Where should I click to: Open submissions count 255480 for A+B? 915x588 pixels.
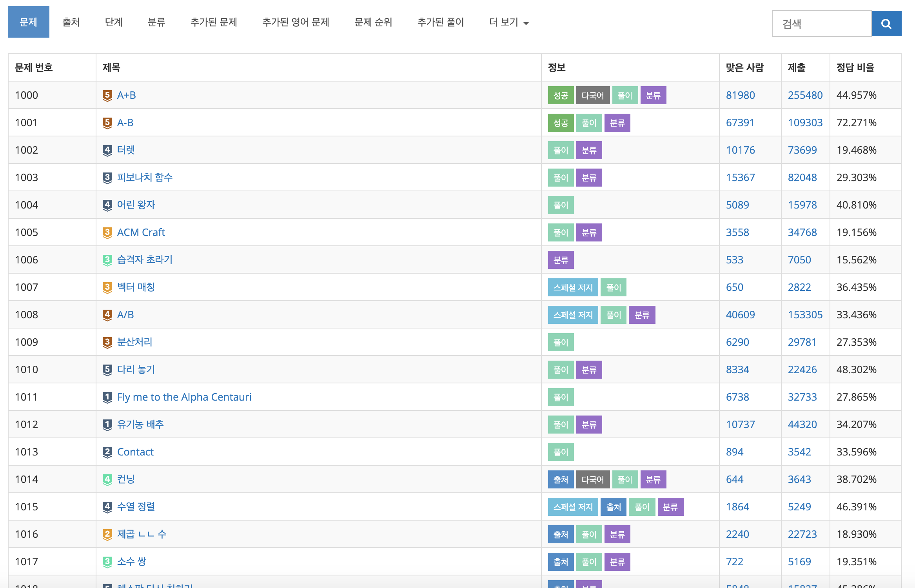(805, 95)
